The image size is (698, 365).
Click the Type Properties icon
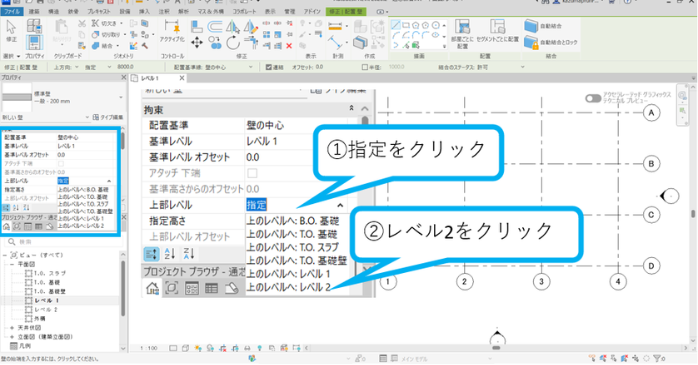click(34, 26)
